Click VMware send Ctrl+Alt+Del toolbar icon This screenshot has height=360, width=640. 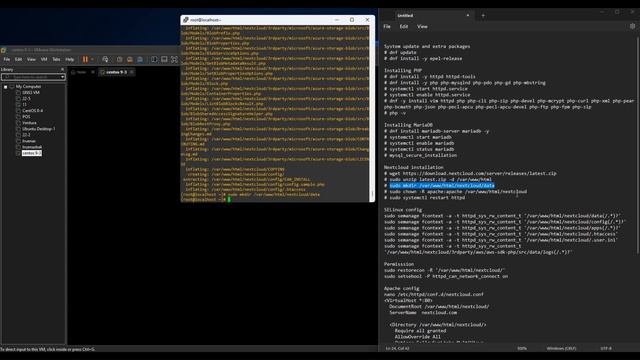pos(105,60)
